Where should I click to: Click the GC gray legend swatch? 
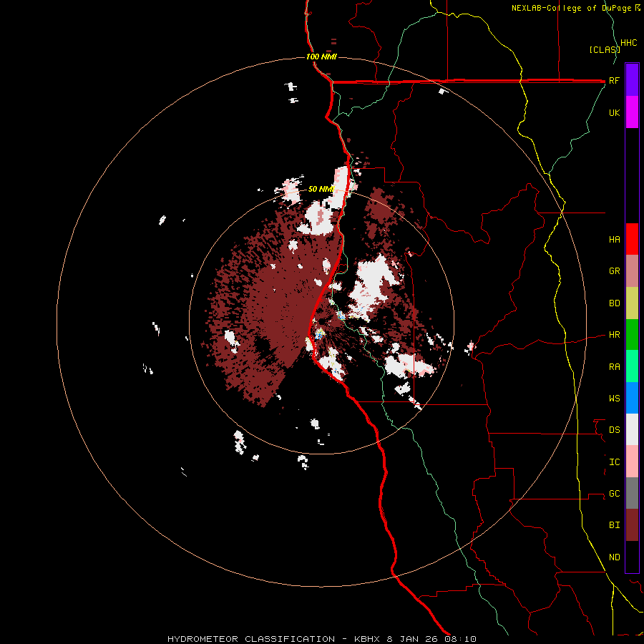(x=632, y=493)
